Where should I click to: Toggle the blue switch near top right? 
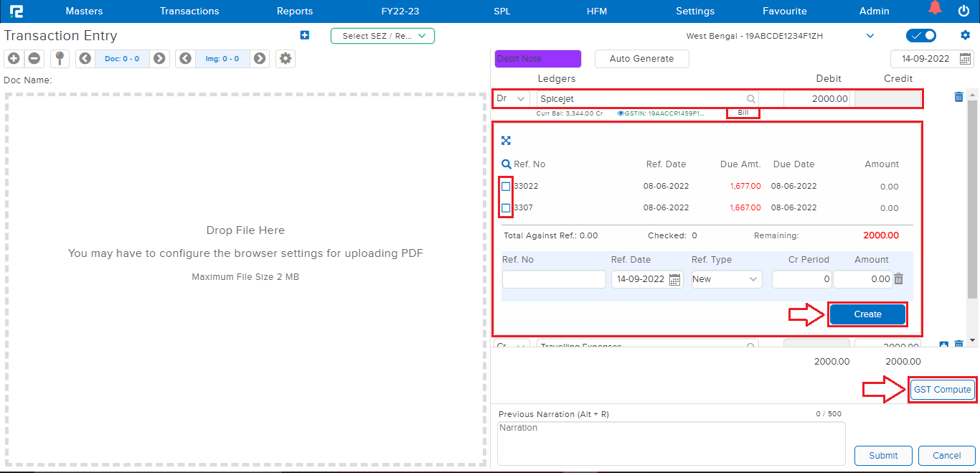click(x=921, y=36)
